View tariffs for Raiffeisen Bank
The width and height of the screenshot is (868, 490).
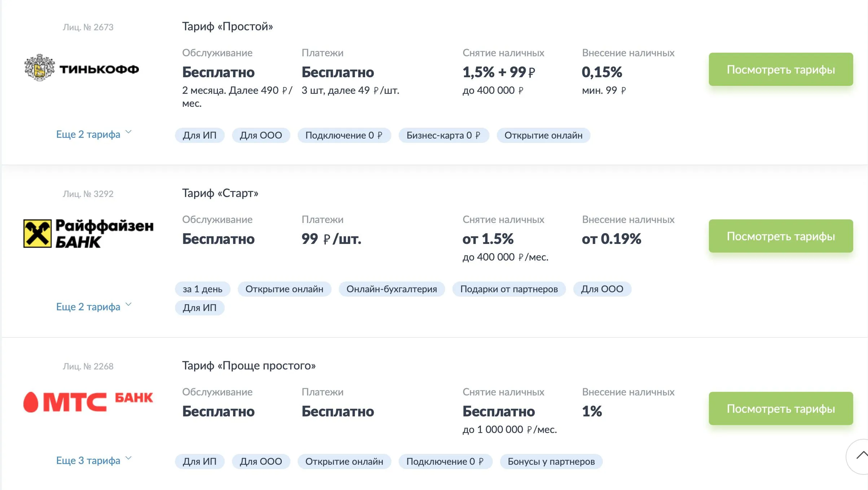click(780, 236)
